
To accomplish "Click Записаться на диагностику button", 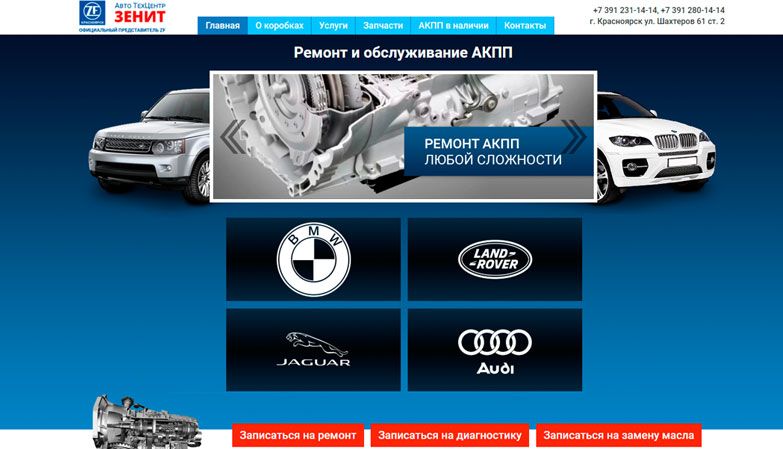I will (450, 435).
